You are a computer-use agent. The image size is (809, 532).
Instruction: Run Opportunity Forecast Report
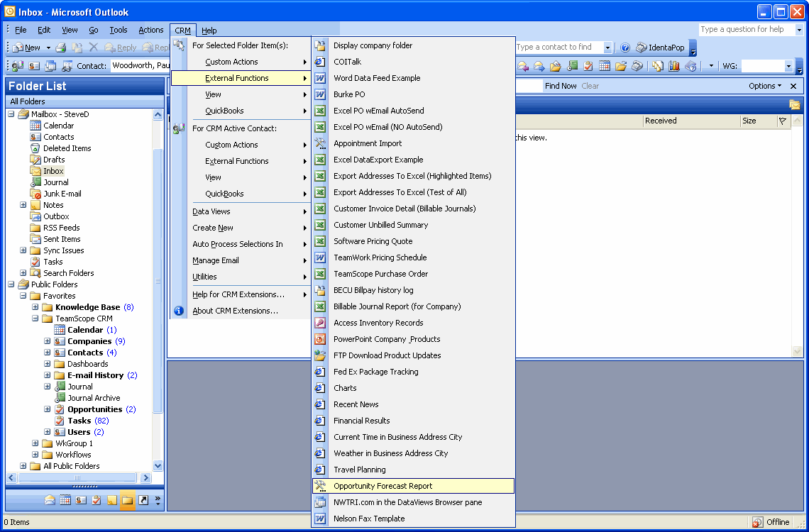[x=413, y=486]
